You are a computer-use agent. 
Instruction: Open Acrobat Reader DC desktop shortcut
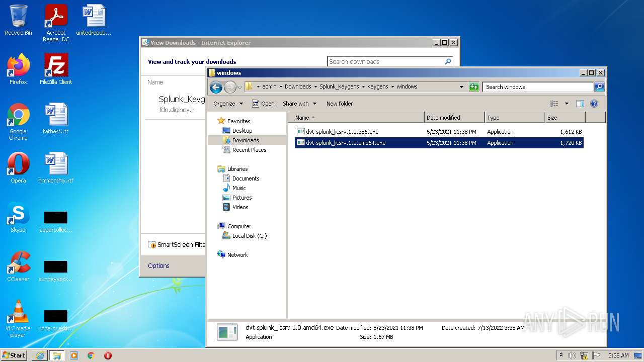coord(56,23)
